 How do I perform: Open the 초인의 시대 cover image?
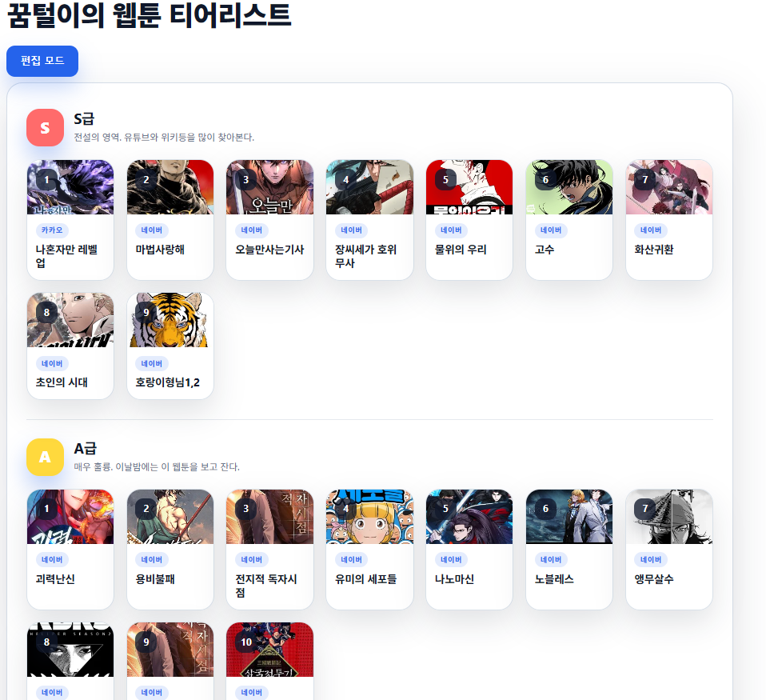tap(70, 320)
